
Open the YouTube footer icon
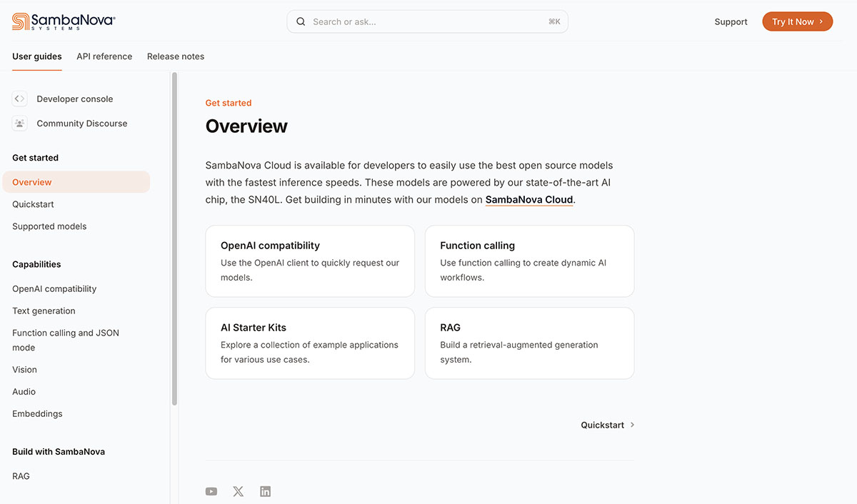[211, 491]
